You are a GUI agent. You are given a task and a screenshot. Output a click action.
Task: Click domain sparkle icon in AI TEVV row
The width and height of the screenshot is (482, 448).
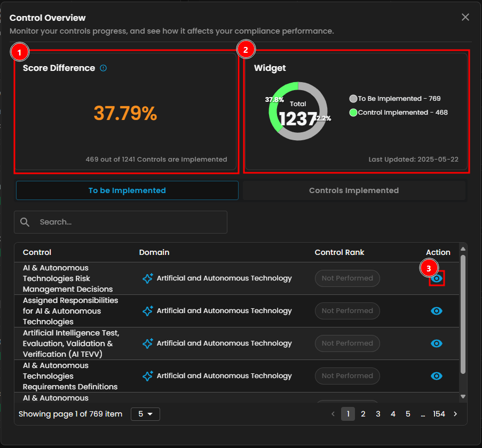click(x=148, y=343)
